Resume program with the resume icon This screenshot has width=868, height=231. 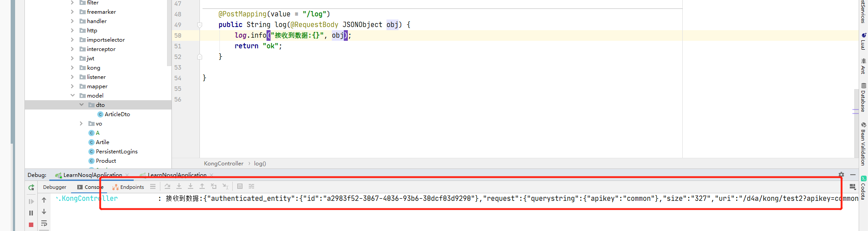click(x=31, y=201)
